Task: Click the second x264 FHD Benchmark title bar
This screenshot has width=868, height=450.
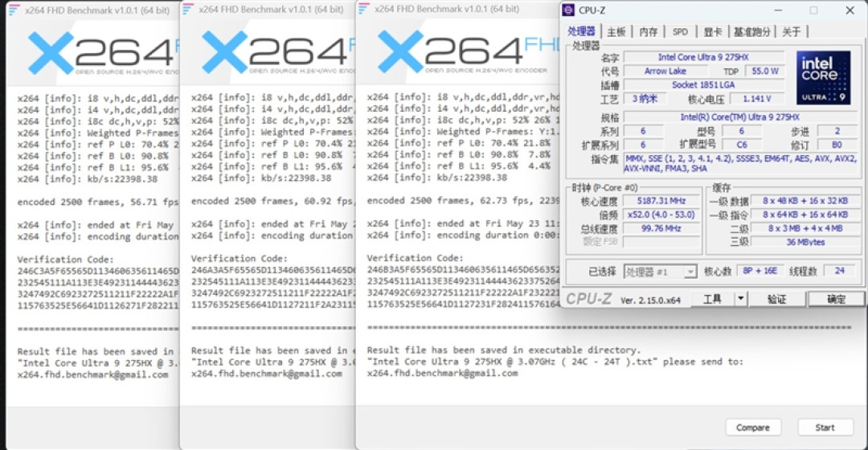Action: [267, 9]
